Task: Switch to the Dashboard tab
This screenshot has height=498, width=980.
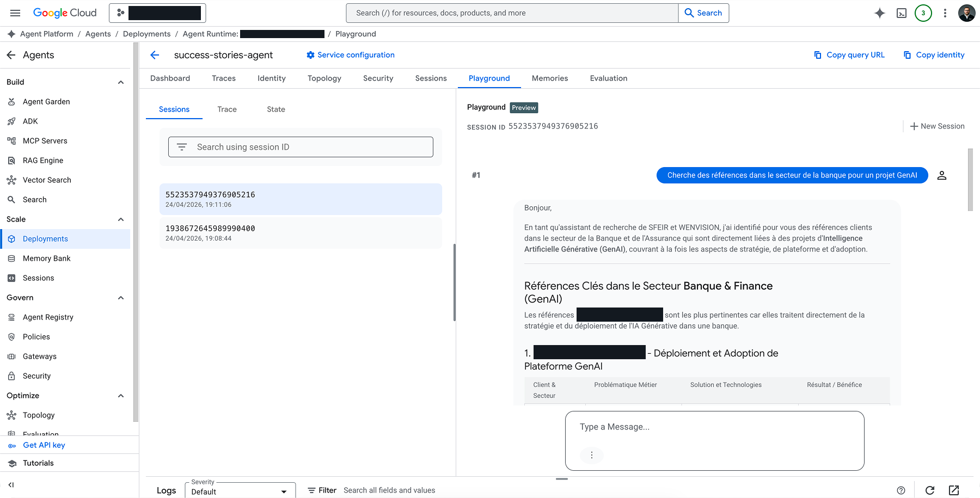Action: click(170, 78)
